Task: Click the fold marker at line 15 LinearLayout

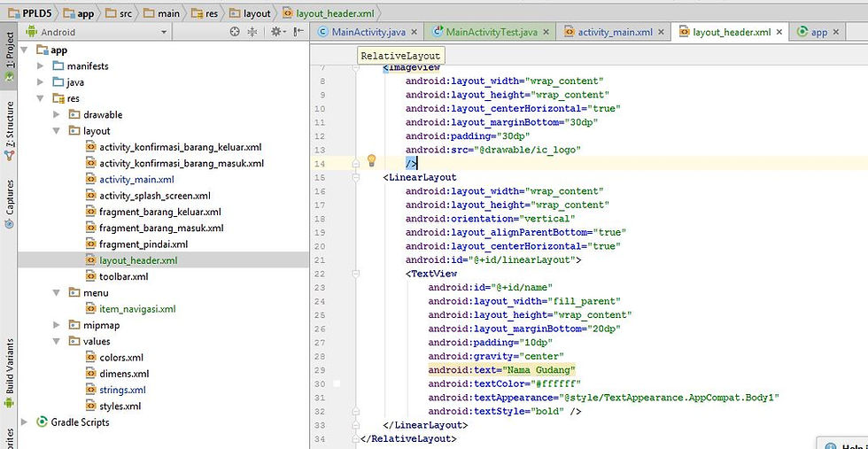Action: pyautogui.click(x=355, y=177)
